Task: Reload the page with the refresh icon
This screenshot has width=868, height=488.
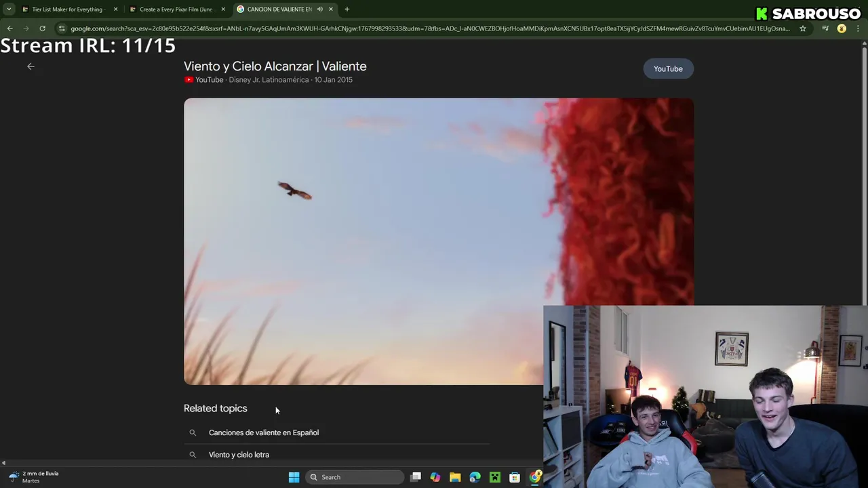Action: pyautogui.click(x=42, y=28)
